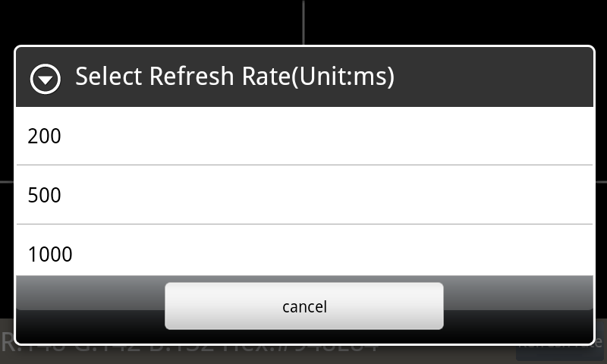Select the 200 ms refresh rate option

304,136
